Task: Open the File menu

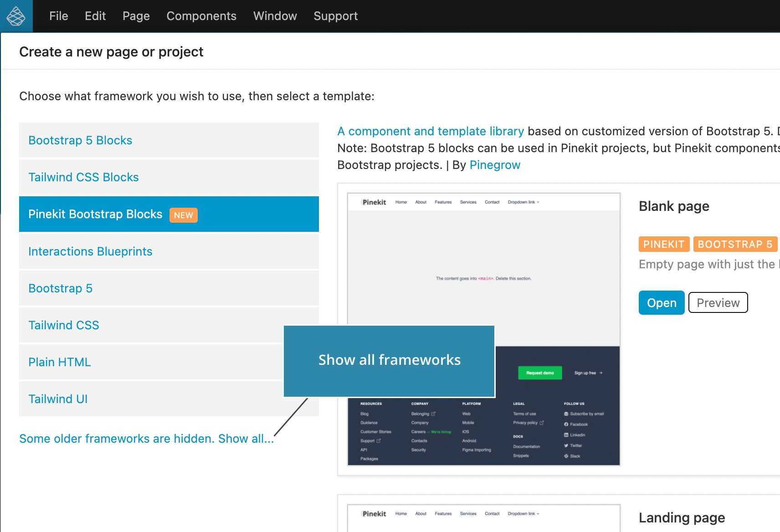Action: click(x=59, y=16)
